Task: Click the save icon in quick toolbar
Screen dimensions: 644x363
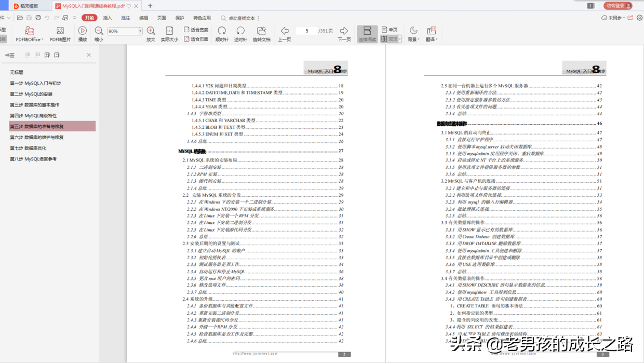Action: point(29,18)
